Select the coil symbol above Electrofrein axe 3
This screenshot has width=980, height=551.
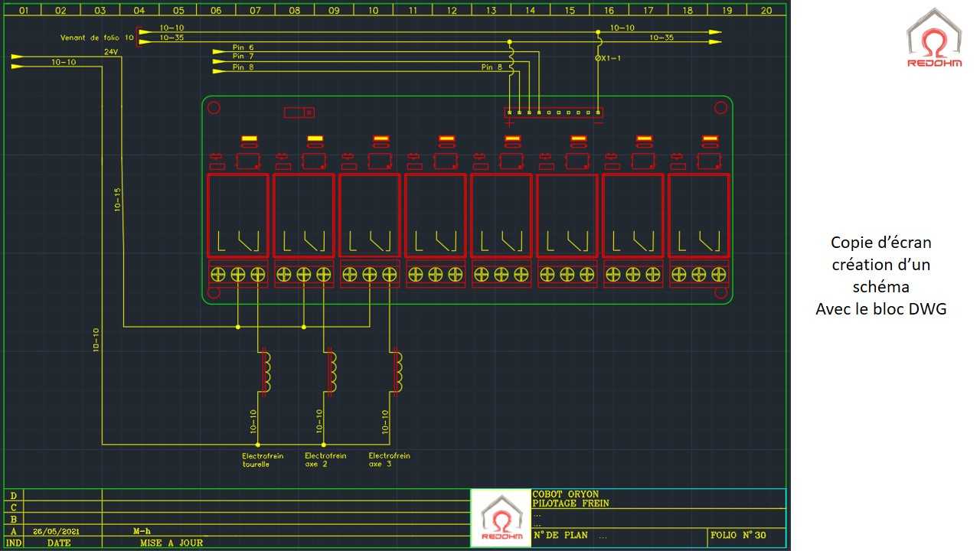tap(397, 371)
